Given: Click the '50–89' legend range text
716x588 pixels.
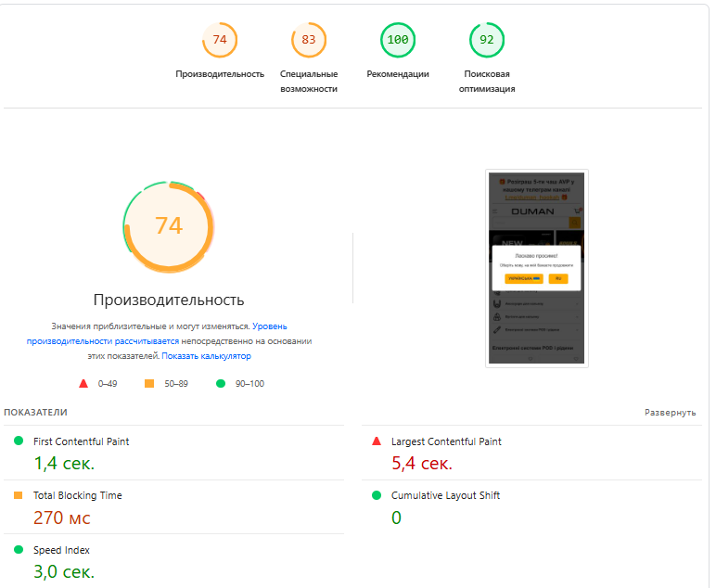Looking at the screenshot, I should 176,383.
